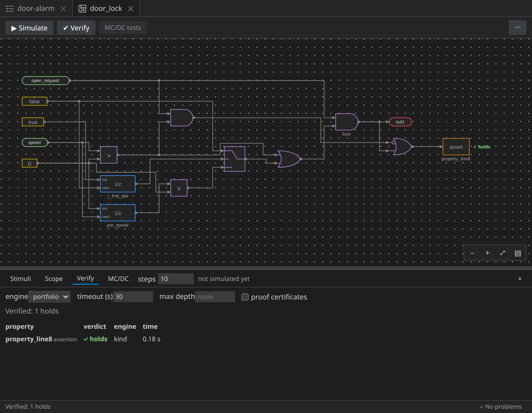Fit diagram to view with the expand icon

[503, 253]
